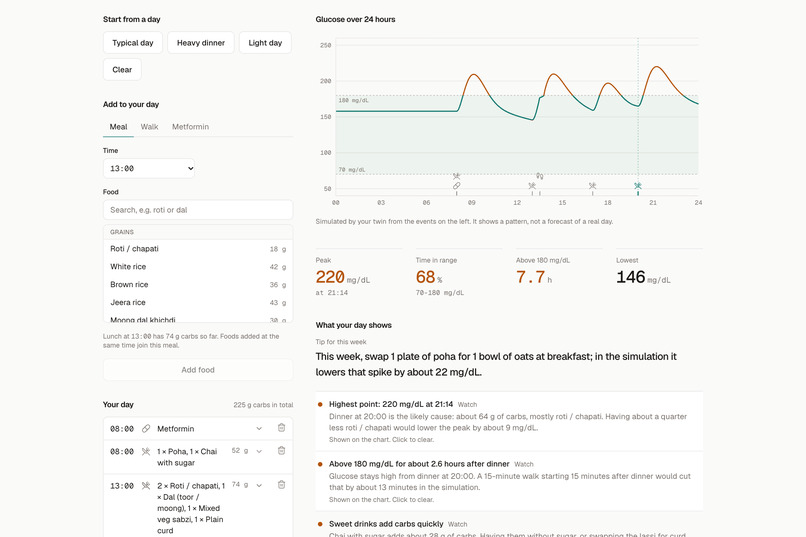
Task: Click the Add food button
Action: coord(198,370)
